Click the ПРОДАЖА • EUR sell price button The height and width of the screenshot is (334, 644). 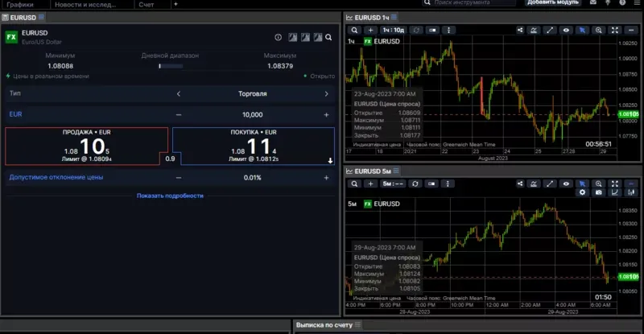[86, 146]
